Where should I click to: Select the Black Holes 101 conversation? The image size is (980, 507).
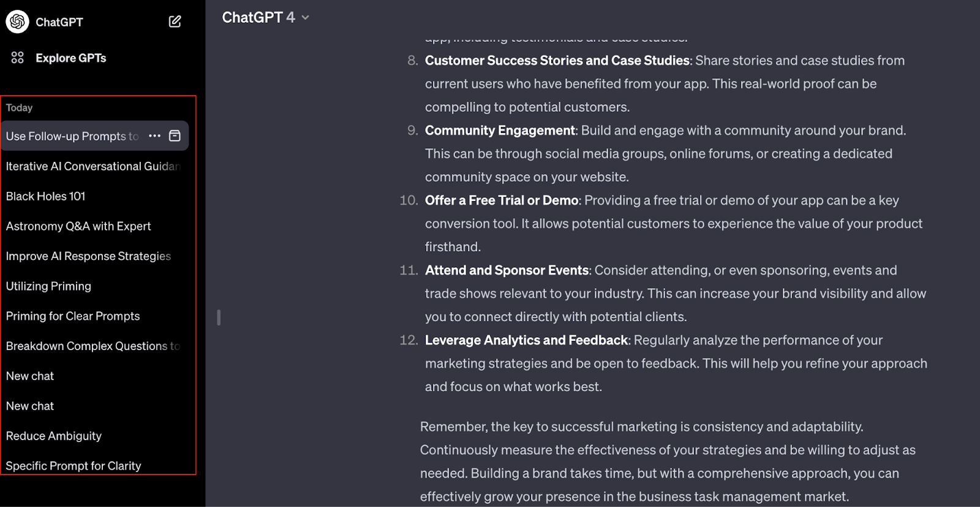[94, 196]
